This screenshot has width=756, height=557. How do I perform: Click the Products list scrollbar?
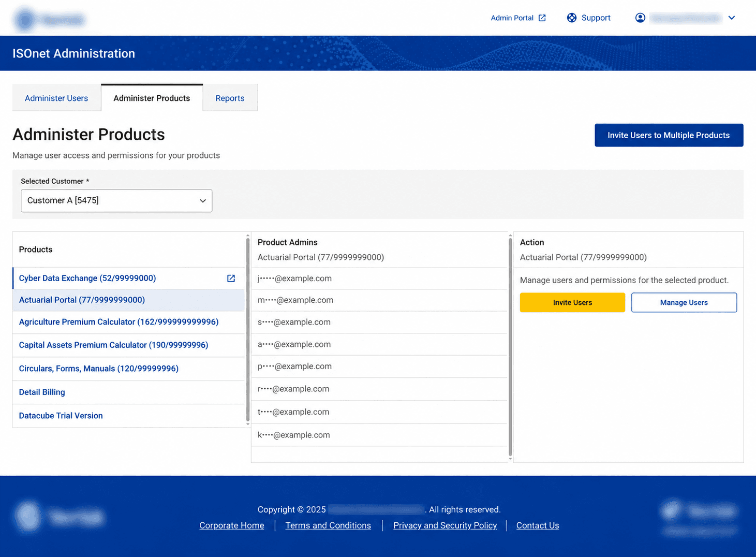pyautogui.click(x=248, y=329)
